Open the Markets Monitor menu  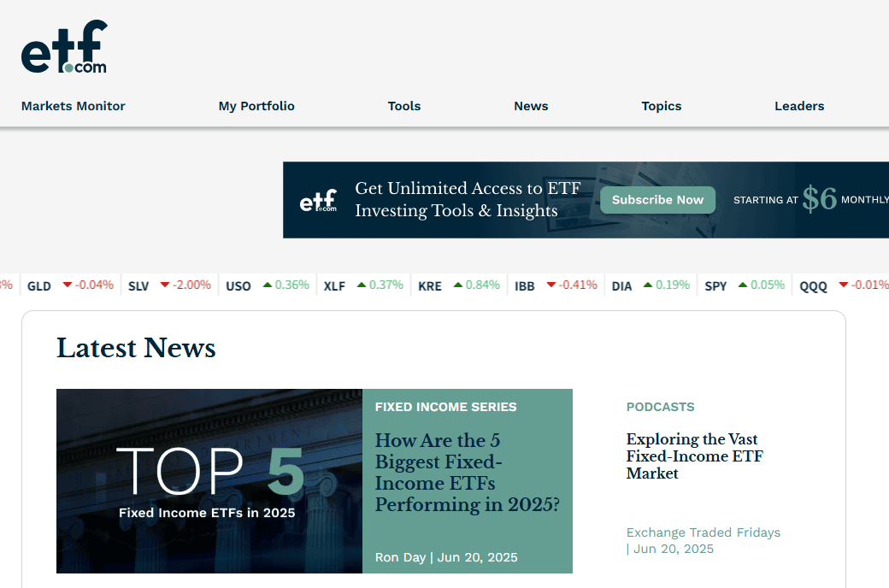click(74, 106)
